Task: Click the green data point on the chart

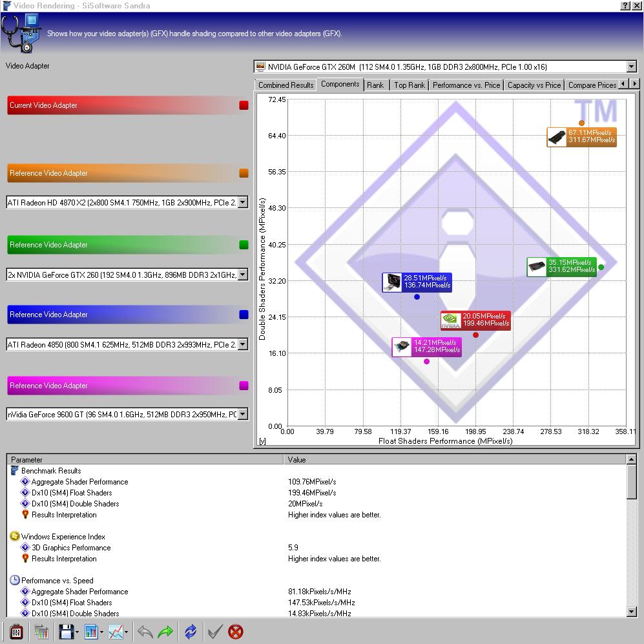Action: (x=601, y=267)
